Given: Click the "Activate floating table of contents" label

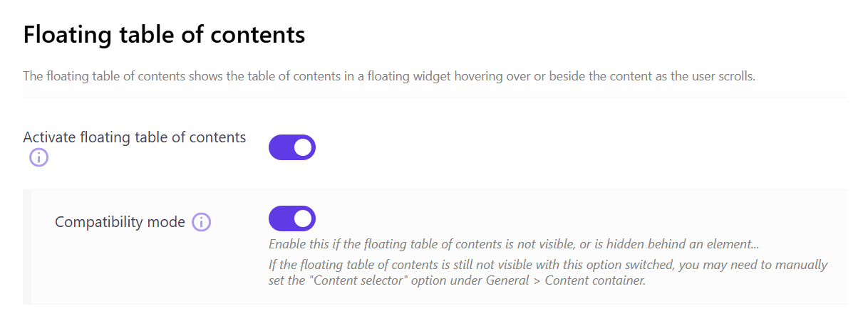Looking at the screenshot, I should coord(135,137).
